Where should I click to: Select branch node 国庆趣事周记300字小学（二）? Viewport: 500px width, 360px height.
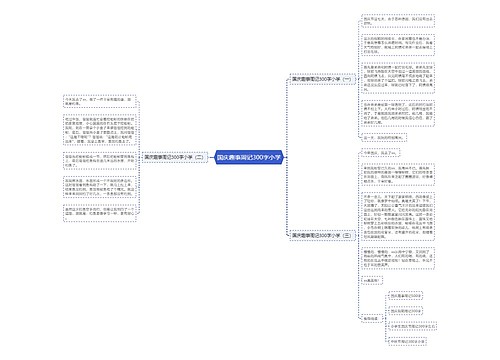[174, 157]
